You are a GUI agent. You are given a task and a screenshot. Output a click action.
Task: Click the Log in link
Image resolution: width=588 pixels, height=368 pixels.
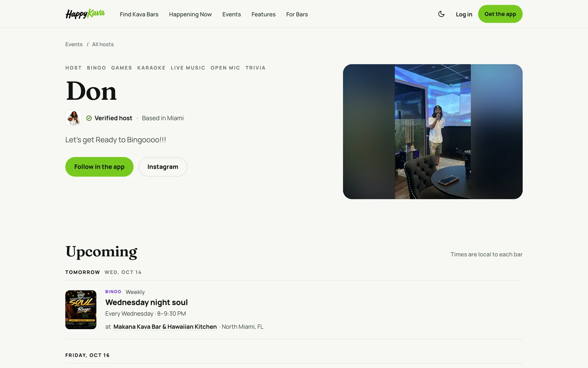[464, 14]
